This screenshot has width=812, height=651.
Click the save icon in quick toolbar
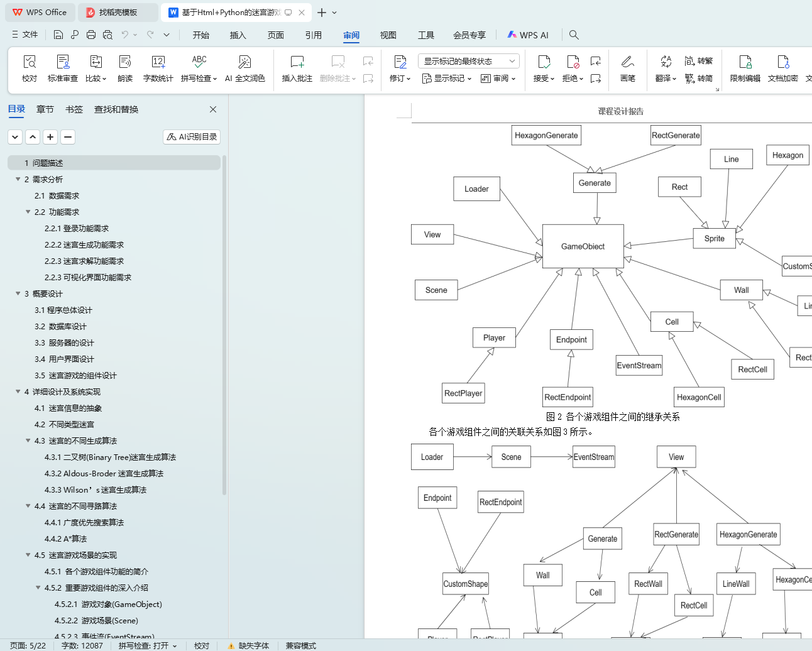(58, 35)
